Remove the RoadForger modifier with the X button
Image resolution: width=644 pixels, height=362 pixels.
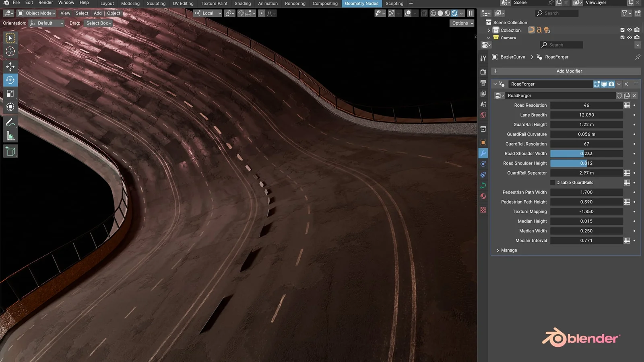coord(626,84)
